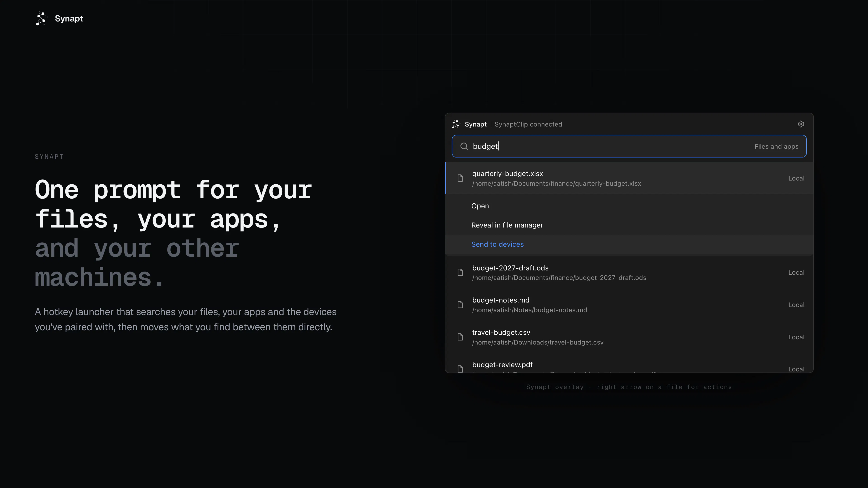This screenshot has height=488, width=868.
Task: Click the small Synapt logo in the overlay title bar
Action: 455,124
